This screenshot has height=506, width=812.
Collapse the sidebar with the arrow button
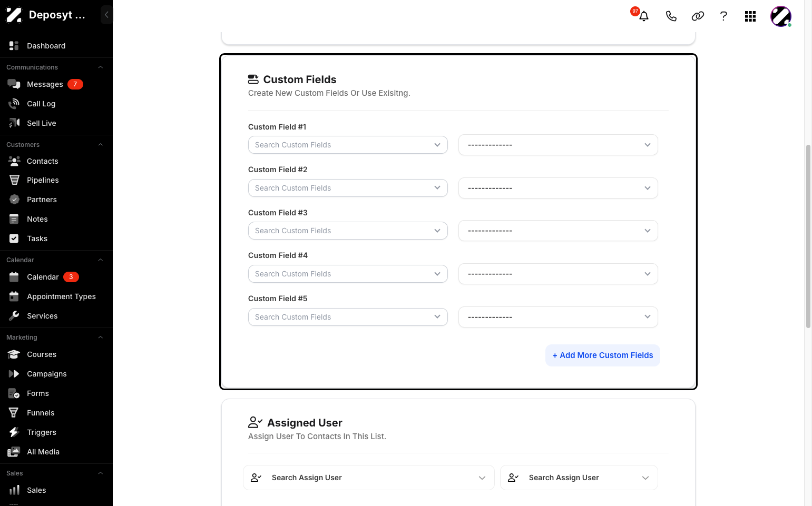pos(106,15)
